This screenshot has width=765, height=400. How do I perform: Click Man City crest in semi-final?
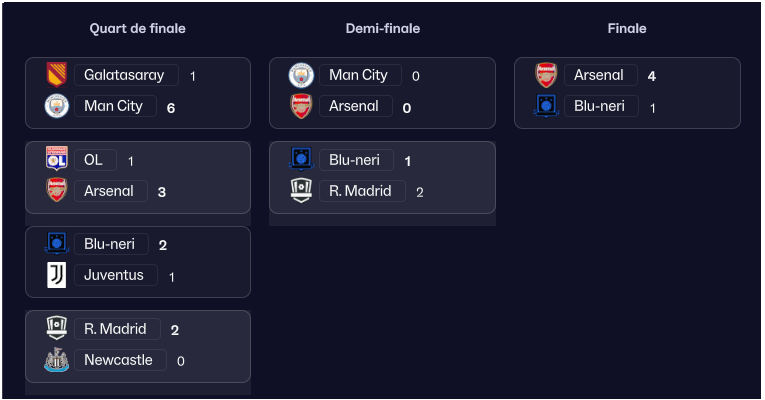coord(301,75)
